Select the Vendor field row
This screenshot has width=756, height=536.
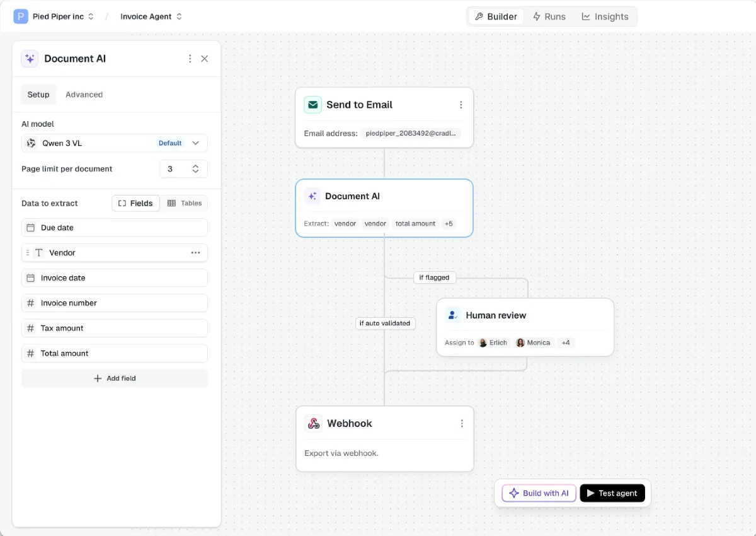(115, 253)
